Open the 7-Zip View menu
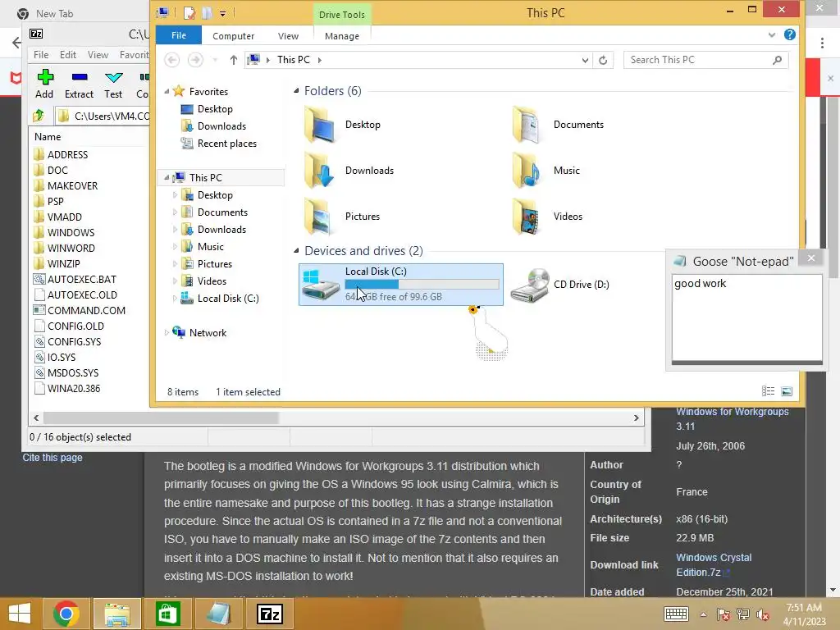This screenshot has width=840, height=630. coord(98,55)
